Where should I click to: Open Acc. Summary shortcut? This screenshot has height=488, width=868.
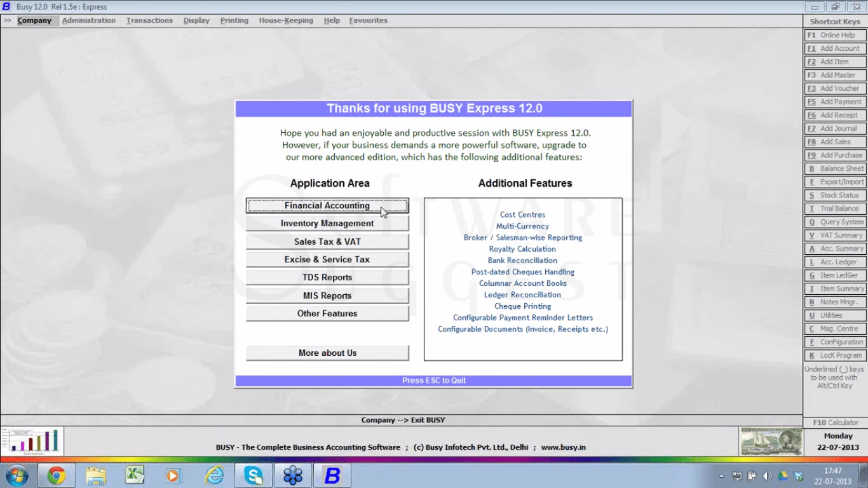click(x=835, y=248)
